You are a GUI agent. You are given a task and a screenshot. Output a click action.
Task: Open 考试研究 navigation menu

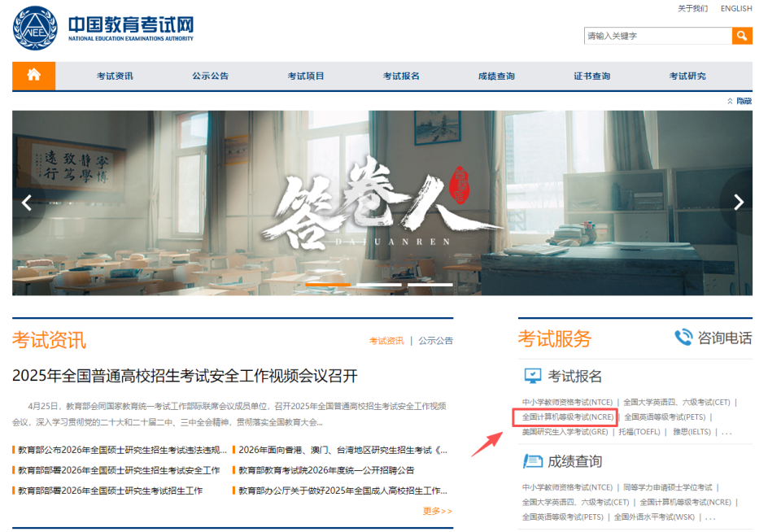click(x=687, y=76)
